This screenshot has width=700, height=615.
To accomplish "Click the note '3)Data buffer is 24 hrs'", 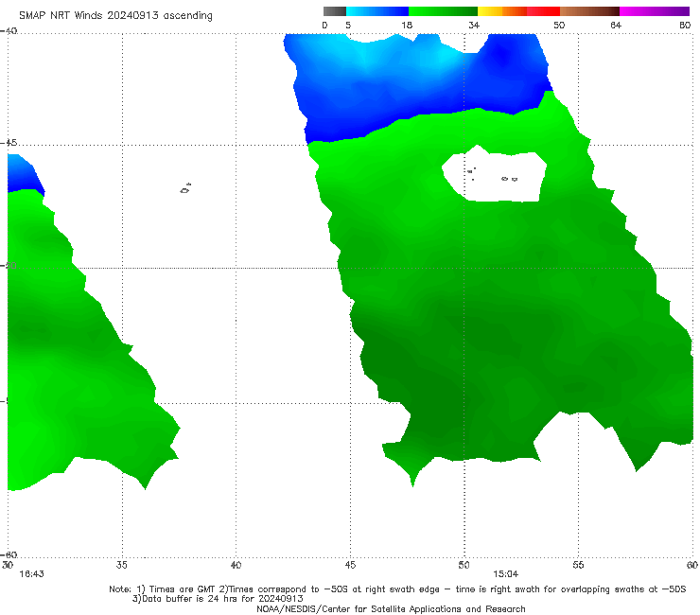I will [x=218, y=599].
